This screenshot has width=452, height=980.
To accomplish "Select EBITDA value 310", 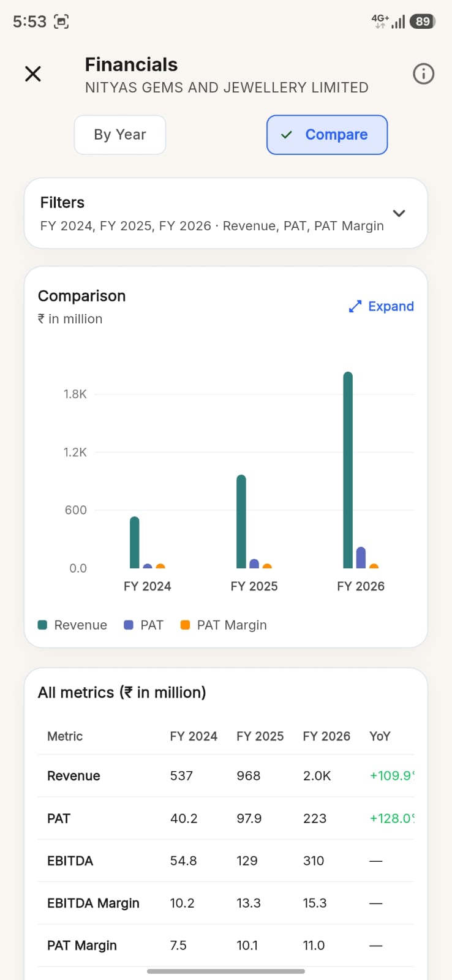I will point(314,861).
